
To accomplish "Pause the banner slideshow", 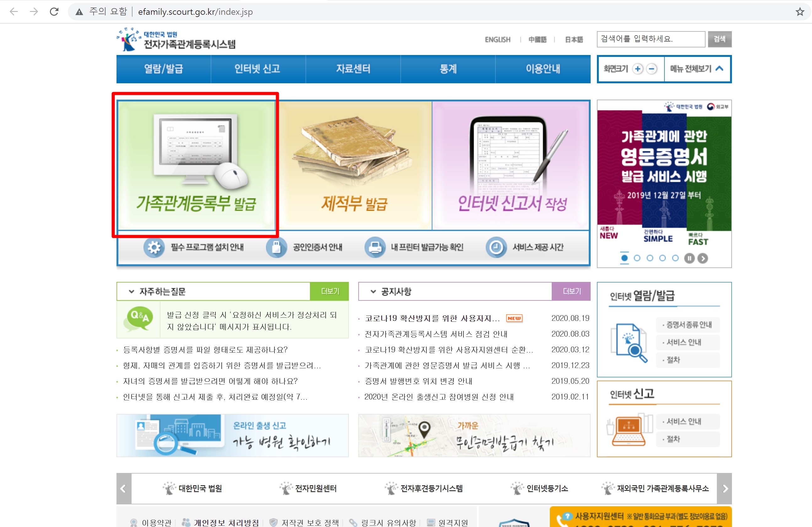I will 689,258.
